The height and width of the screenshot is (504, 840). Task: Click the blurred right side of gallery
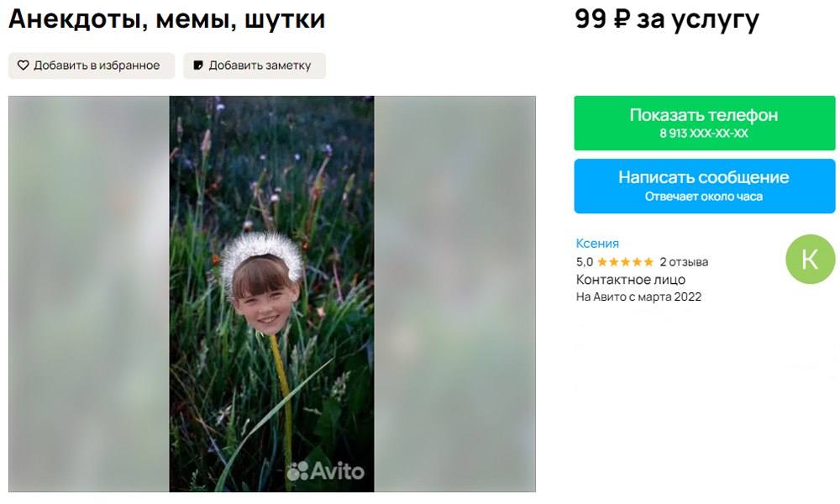[x=454, y=293]
